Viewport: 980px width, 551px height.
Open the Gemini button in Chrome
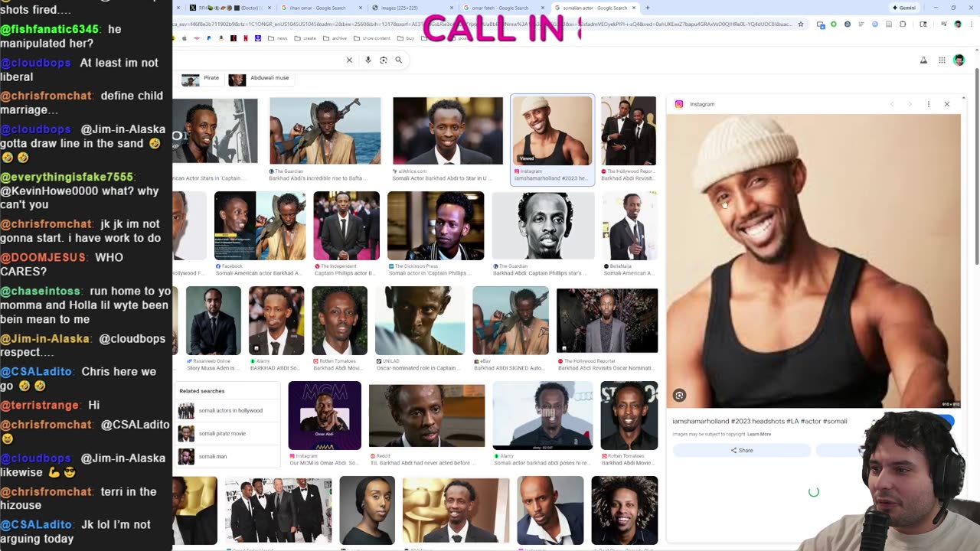[x=903, y=8]
